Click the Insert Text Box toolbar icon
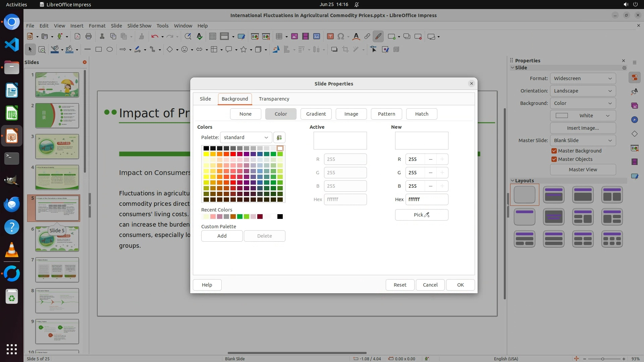Viewport: 644px width, 362px height. coord(330,37)
